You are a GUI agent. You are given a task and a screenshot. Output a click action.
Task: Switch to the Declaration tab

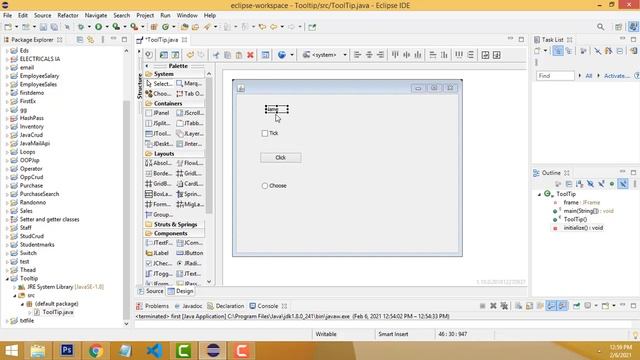226,306
